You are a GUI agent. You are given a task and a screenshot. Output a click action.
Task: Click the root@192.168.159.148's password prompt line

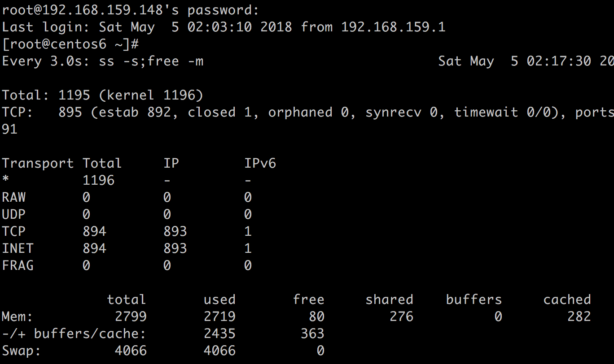131,10
